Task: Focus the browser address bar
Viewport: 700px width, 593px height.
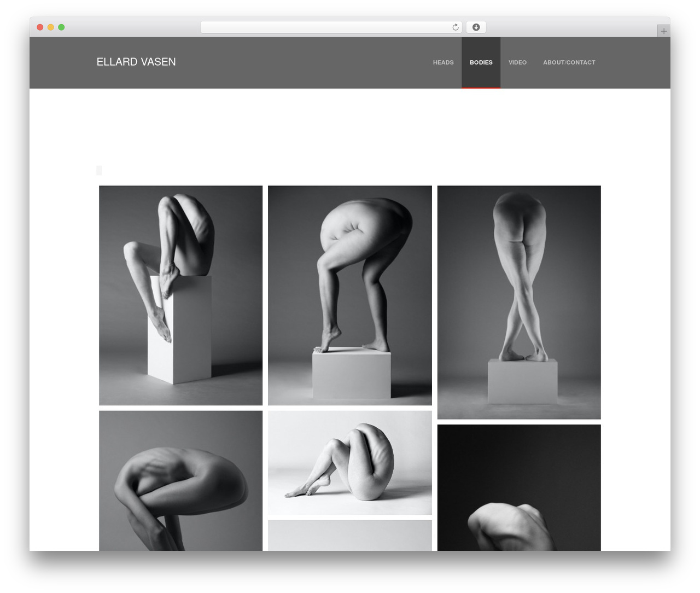Action: [x=331, y=27]
